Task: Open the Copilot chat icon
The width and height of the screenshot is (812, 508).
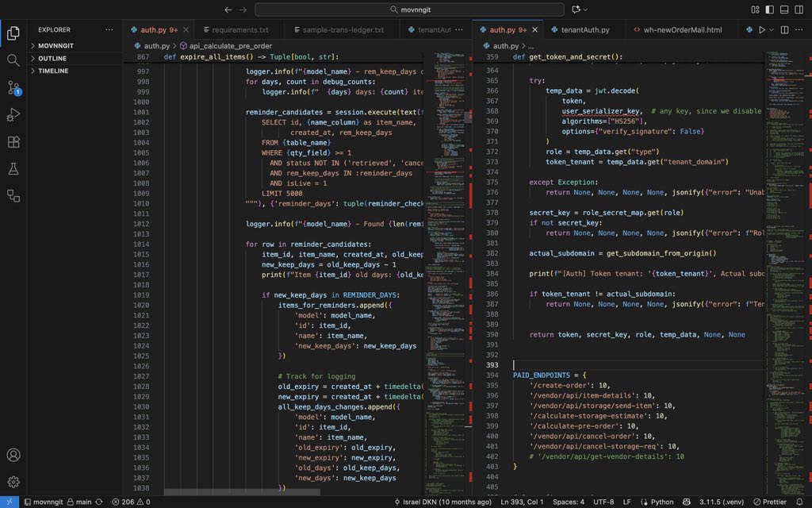Action: point(576,10)
